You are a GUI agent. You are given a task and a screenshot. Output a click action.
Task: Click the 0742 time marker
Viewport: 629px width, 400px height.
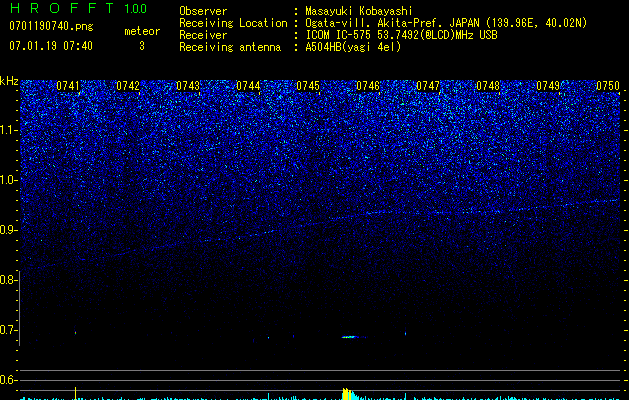(x=128, y=86)
